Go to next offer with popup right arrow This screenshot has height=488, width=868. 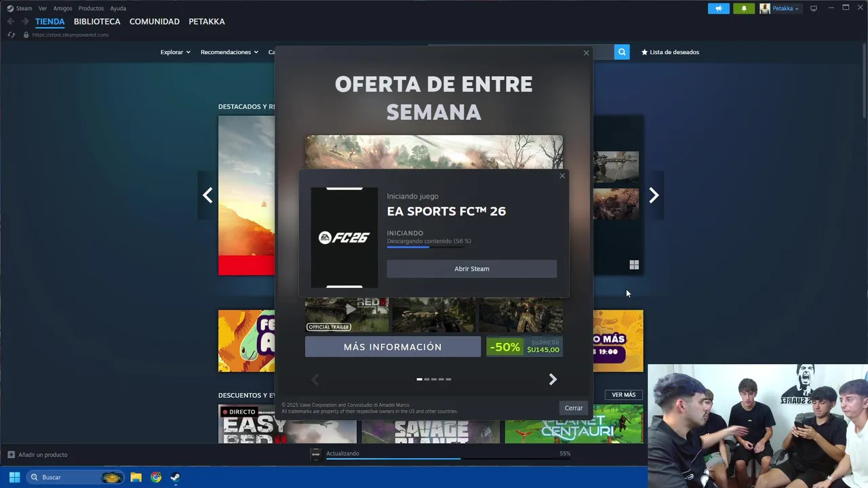click(x=553, y=380)
